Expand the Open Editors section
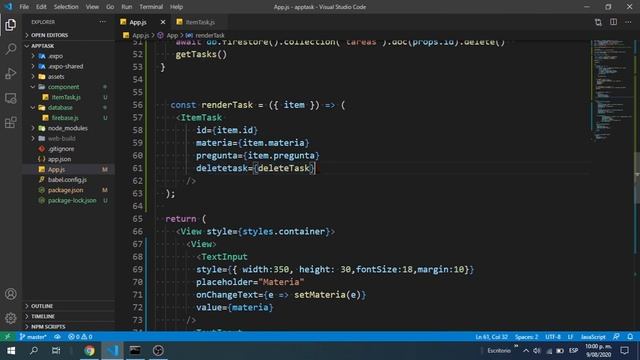The image size is (640, 360). pyautogui.click(x=49, y=35)
